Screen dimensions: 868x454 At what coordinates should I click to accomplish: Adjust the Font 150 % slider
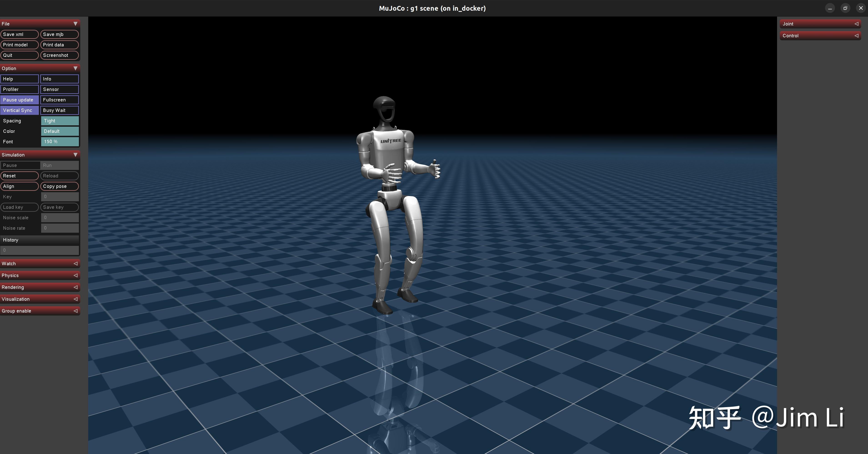coord(60,141)
